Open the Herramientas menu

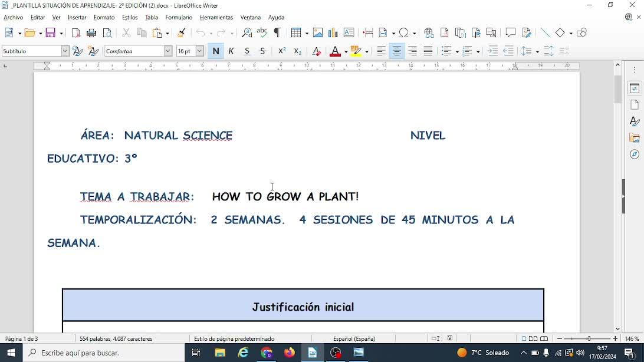point(216,18)
